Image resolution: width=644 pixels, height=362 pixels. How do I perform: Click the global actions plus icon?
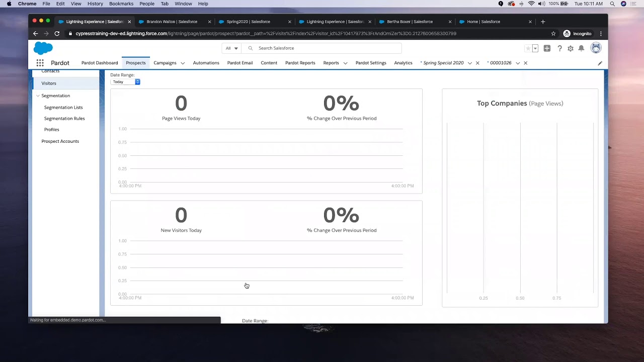[547, 48]
